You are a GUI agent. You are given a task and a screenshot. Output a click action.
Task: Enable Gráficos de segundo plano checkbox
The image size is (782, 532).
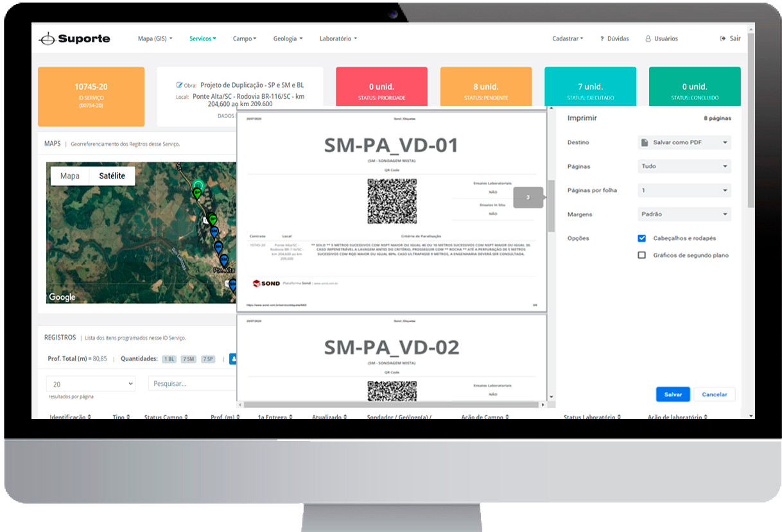641,255
